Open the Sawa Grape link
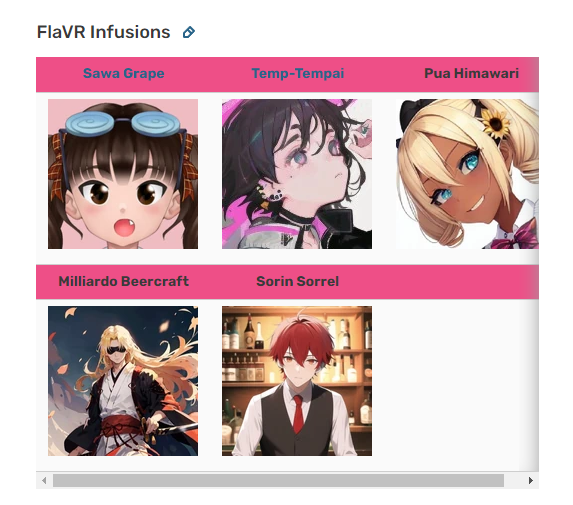573x505 pixels. pos(124,73)
